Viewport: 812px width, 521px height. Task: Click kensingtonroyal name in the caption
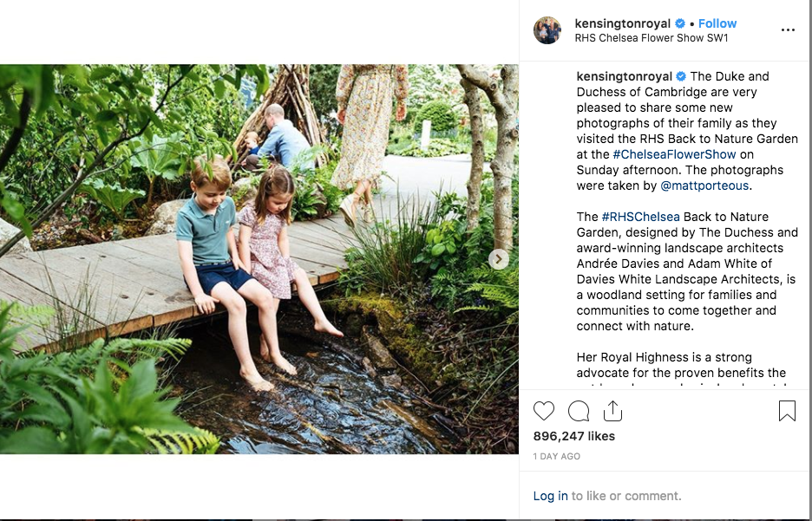click(624, 76)
